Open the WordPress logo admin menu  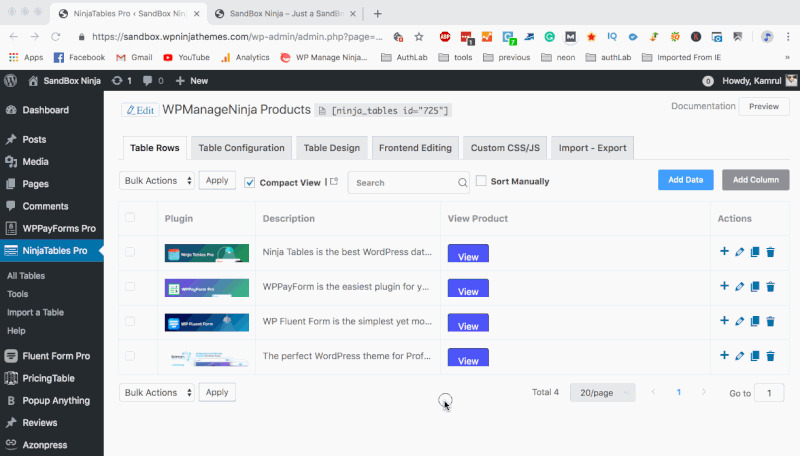click(x=11, y=81)
